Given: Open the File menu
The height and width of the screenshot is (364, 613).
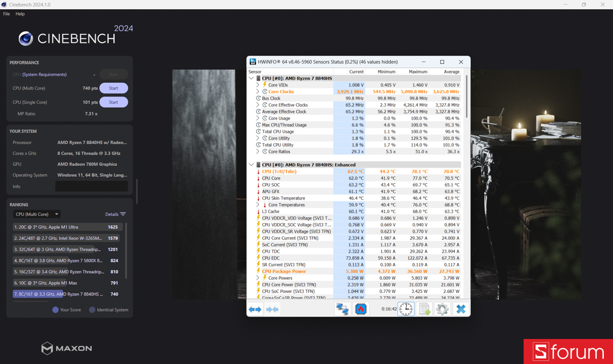Looking at the screenshot, I should coord(7,14).
